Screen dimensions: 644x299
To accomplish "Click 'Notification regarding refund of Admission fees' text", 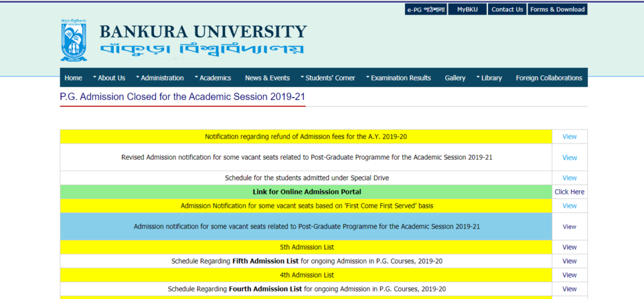I will 306,137.
